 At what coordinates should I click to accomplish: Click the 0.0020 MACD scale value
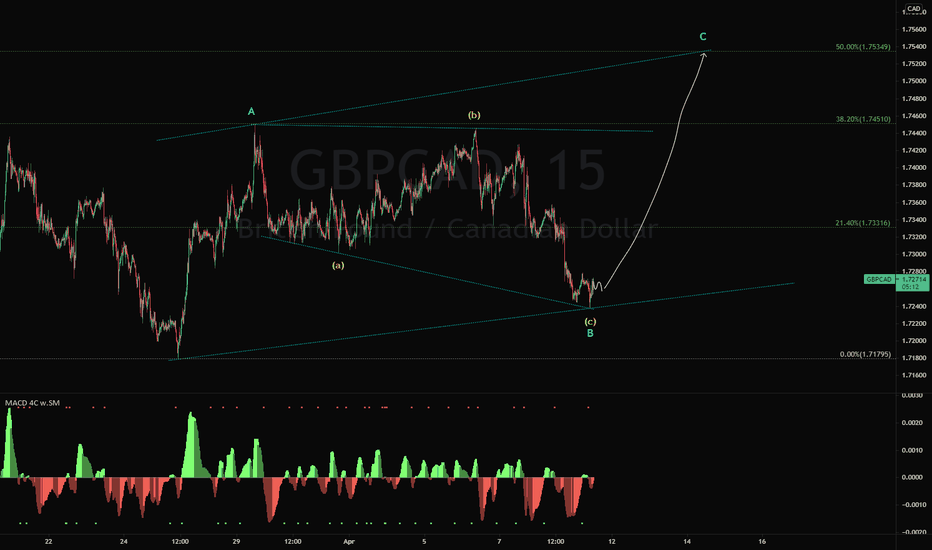pyautogui.click(x=912, y=423)
